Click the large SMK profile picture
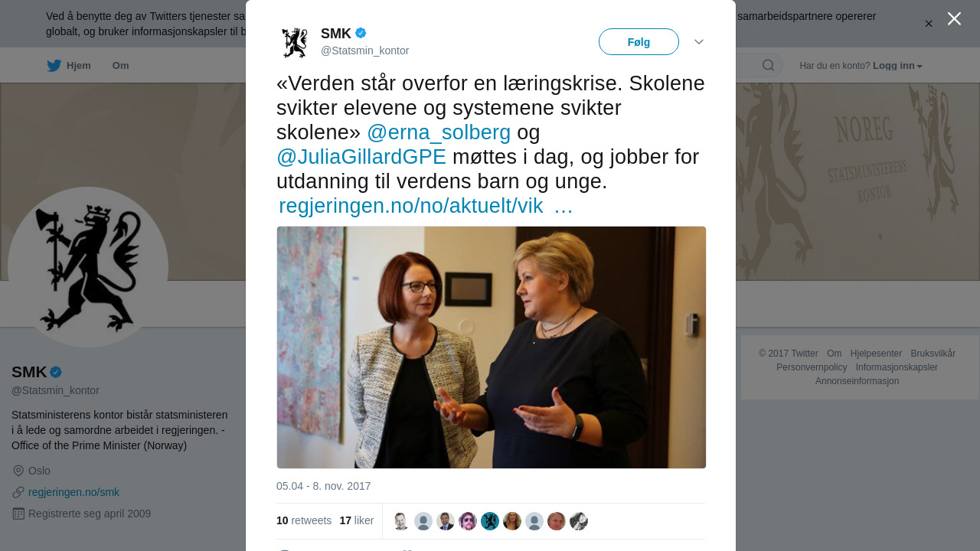Viewport: 980px width, 551px height. coord(88,267)
